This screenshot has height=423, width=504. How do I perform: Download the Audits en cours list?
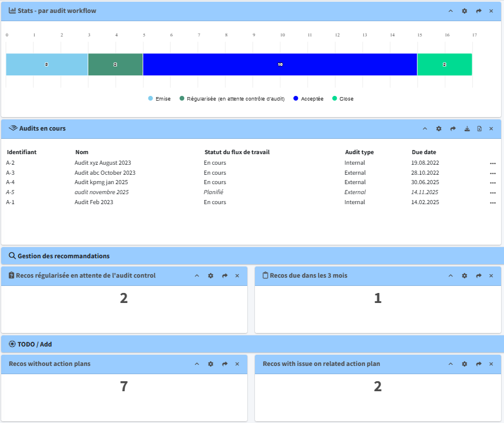point(467,128)
